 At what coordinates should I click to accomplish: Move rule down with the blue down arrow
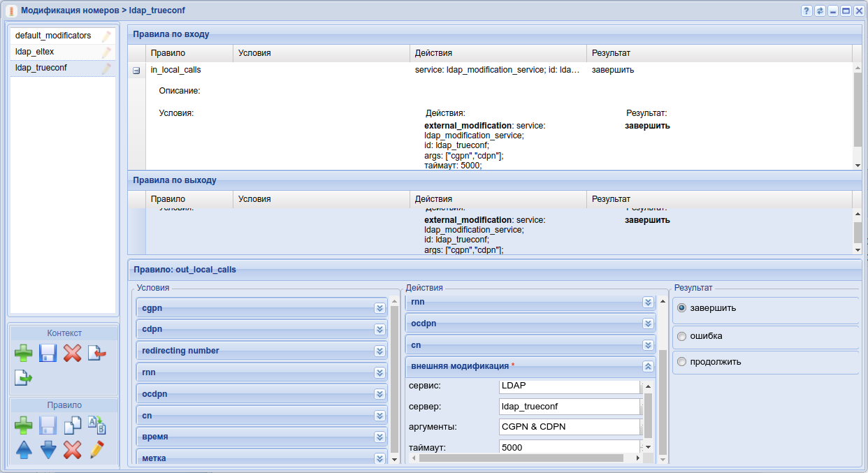coord(48,449)
